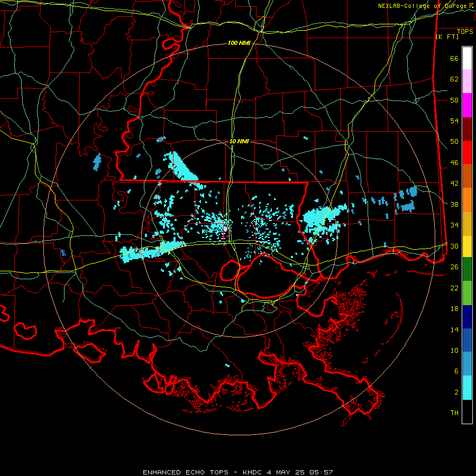Click the legend value '58'
The image size is (476, 476).
tap(454, 100)
